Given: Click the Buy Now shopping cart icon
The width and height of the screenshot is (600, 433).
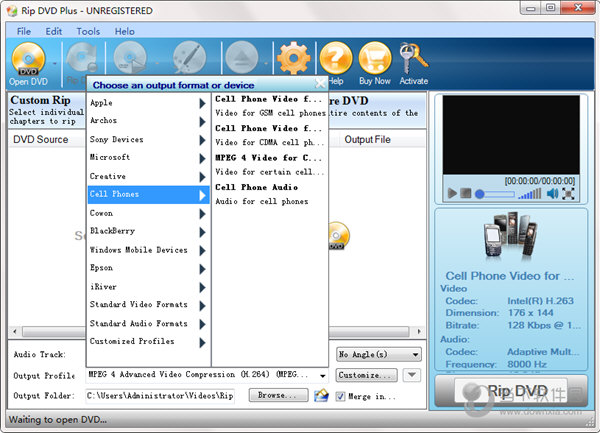Looking at the screenshot, I should [x=375, y=58].
